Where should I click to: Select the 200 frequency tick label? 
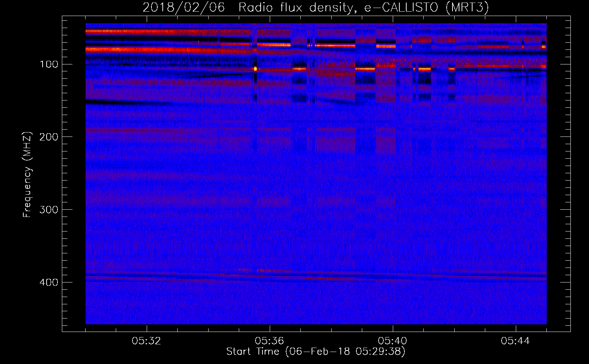49,137
